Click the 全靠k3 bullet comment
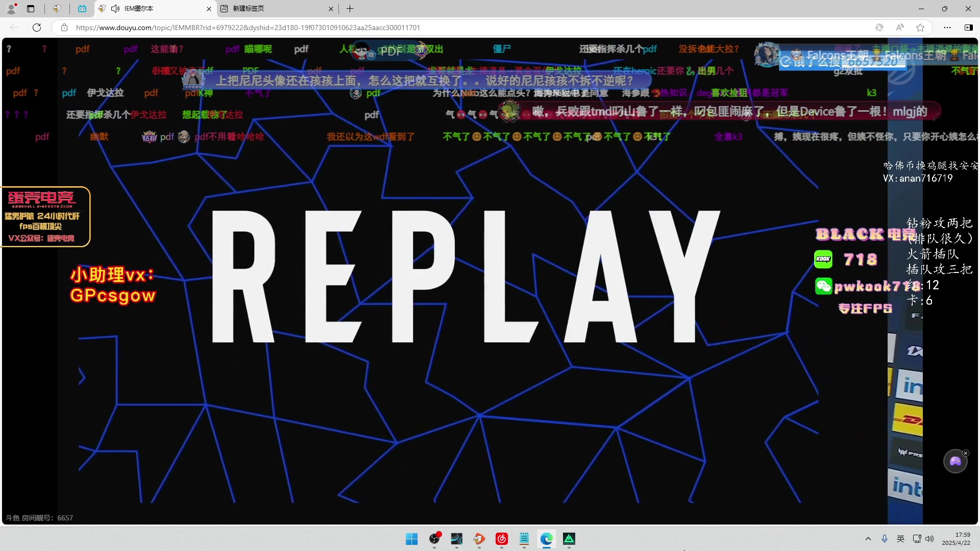The image size is (980, 551). 728,137
